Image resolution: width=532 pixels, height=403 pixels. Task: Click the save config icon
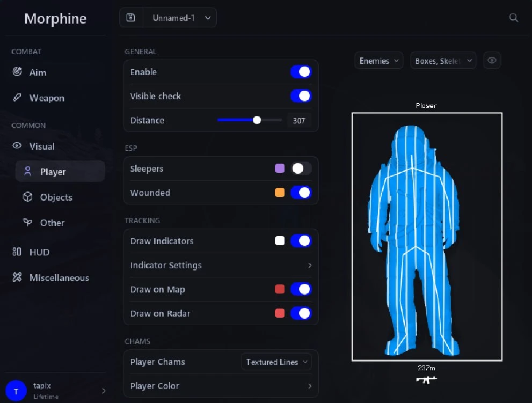pyautogui.click(x=130, y=18)
